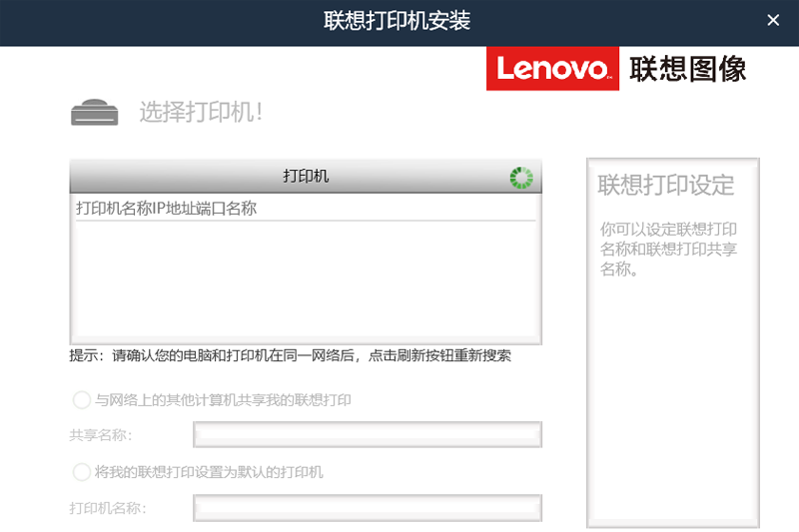Screen dimensions: 799x532
Task: Click the column header 打印机名称IP地址端口名称
Action: tap(166, 209)
